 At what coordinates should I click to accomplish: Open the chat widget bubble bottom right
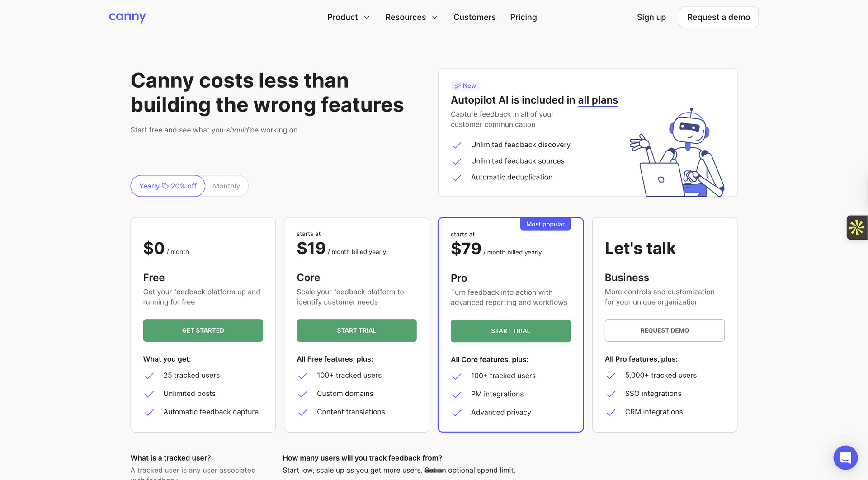pyautogui.click(x=845, y=457)
